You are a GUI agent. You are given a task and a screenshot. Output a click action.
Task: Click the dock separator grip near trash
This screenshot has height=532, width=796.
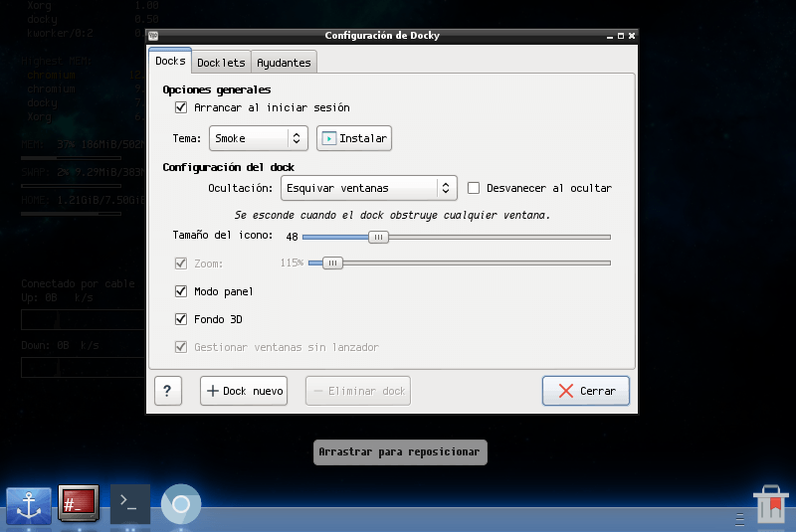[739, 519]
